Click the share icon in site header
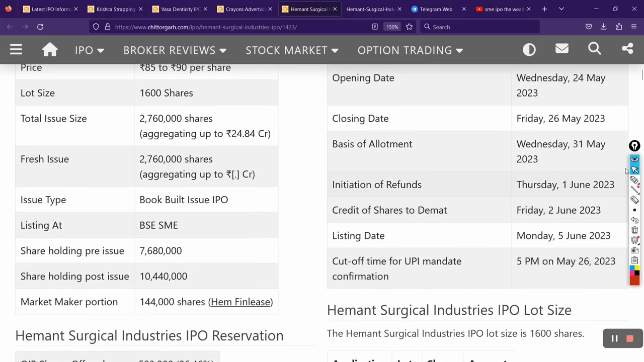 point(627,49)
